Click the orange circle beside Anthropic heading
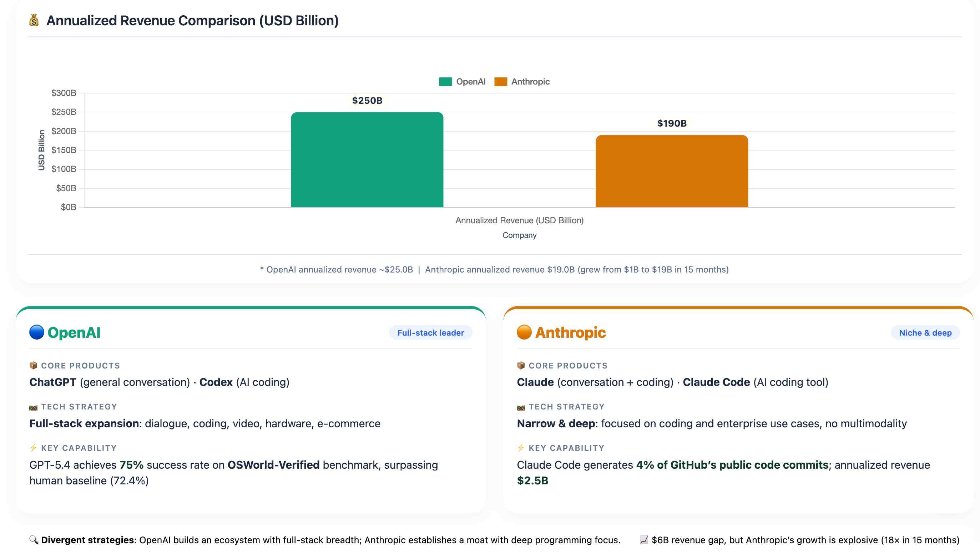Screen dimensions: 980x555 [x=524, y=332]
